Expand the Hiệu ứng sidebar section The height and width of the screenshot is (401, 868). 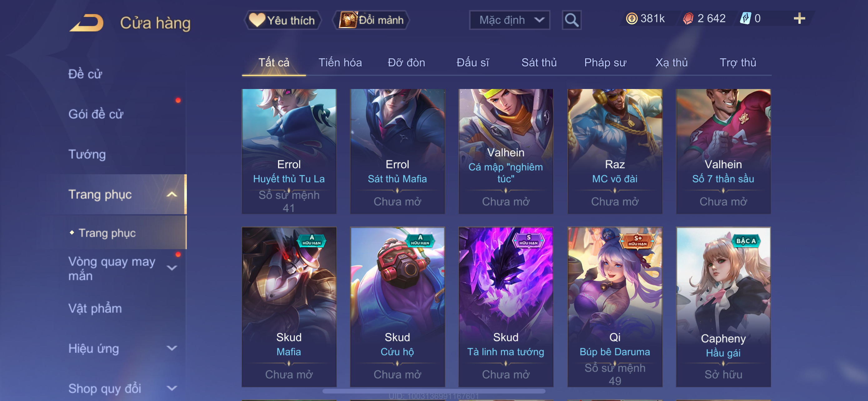[172, 348]
